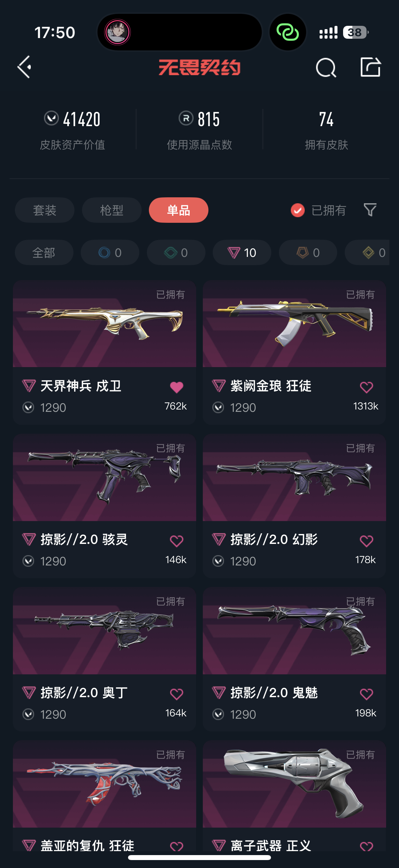Filter by the pink tier chip showing 10

[x=242, y=252]
